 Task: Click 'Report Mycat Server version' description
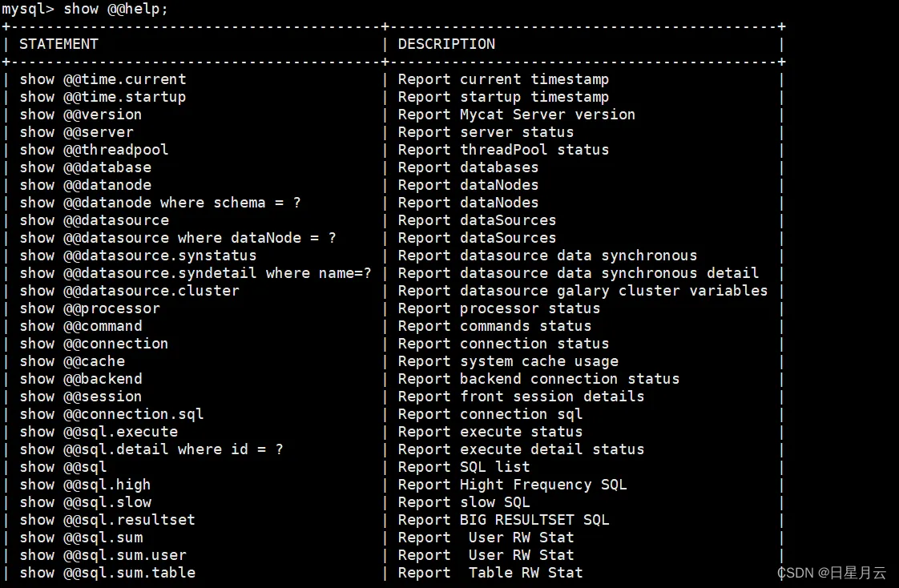(x=516, y=115)
